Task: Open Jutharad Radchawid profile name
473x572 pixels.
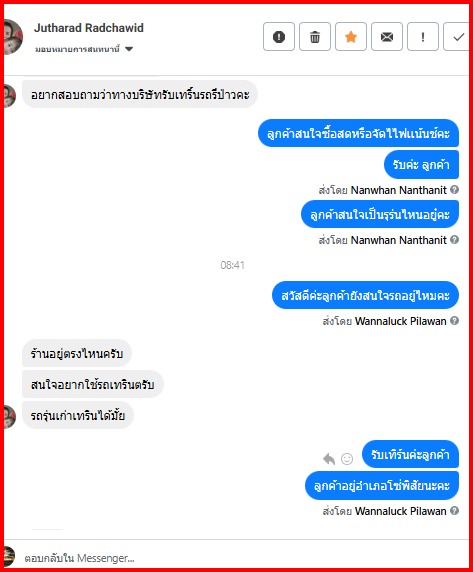Action: 89,28
